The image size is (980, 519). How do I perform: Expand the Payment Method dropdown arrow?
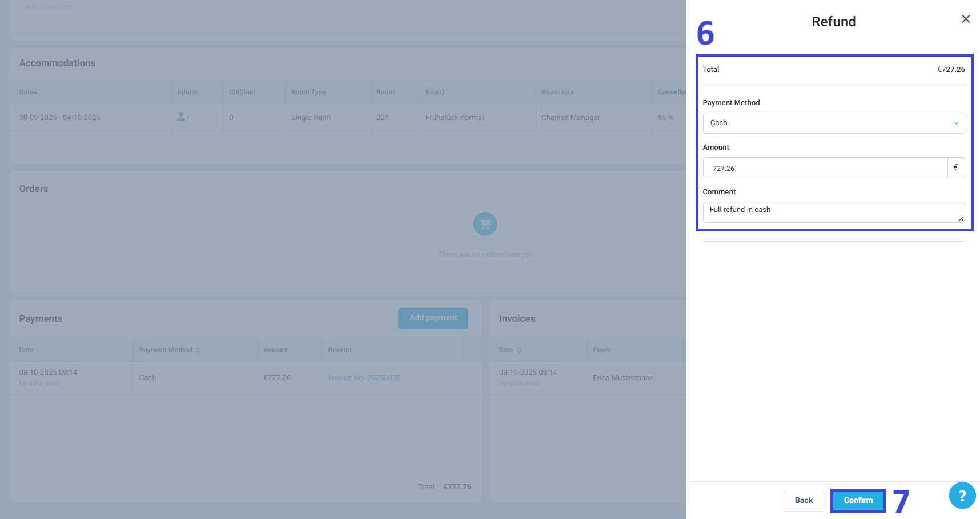click(x=956, y=123)
